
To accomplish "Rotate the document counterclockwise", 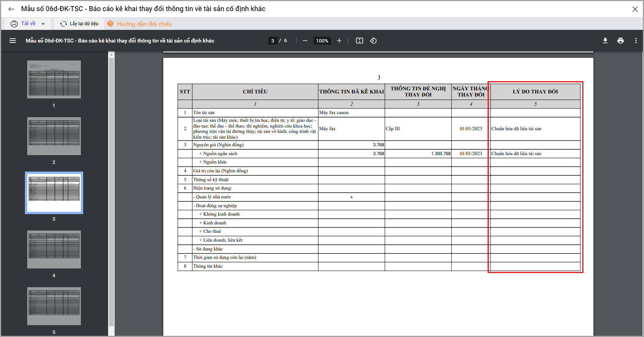I will [x=373, y=41].
